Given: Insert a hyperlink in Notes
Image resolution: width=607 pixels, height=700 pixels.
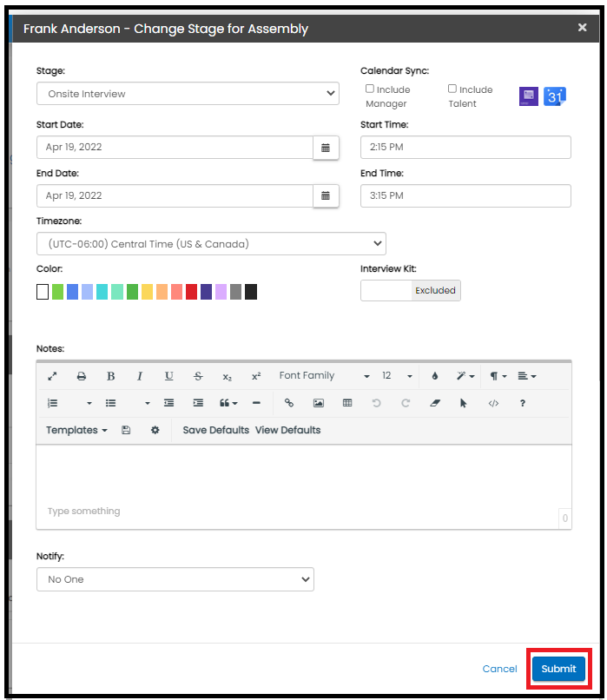Looking at the screenshot, I should (289, 403).
